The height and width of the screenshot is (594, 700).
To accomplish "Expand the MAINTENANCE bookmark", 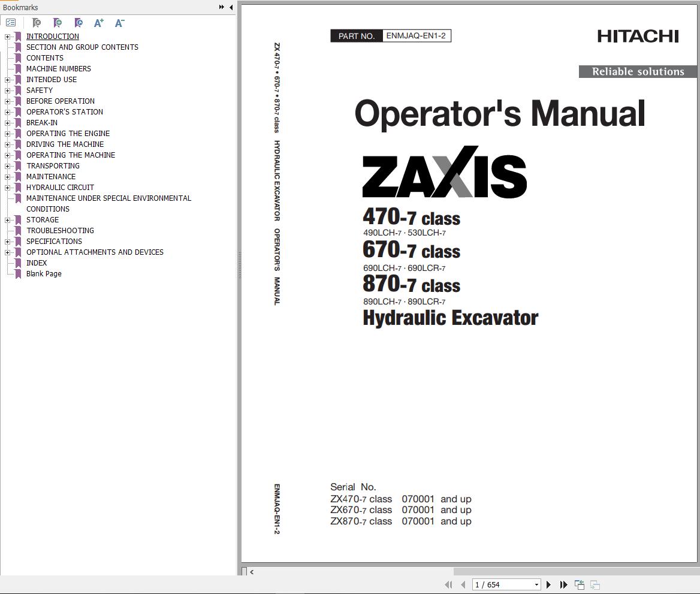I will pyautogui.click(x=7, y=177).
